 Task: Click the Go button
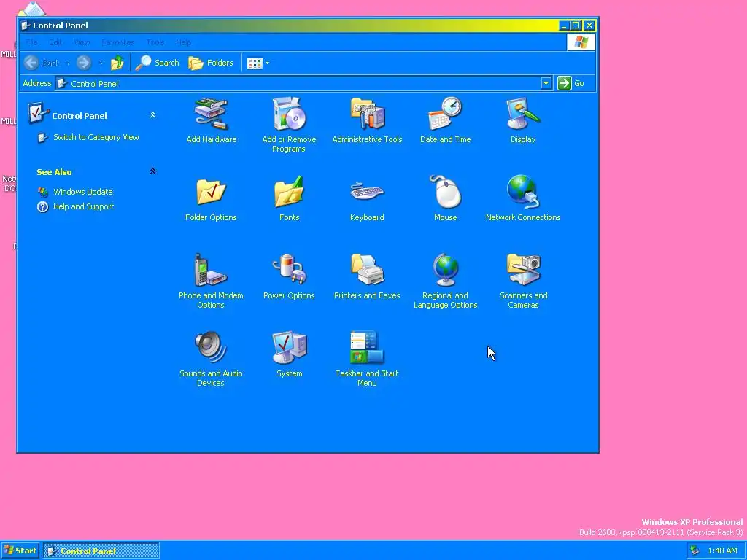571,83
